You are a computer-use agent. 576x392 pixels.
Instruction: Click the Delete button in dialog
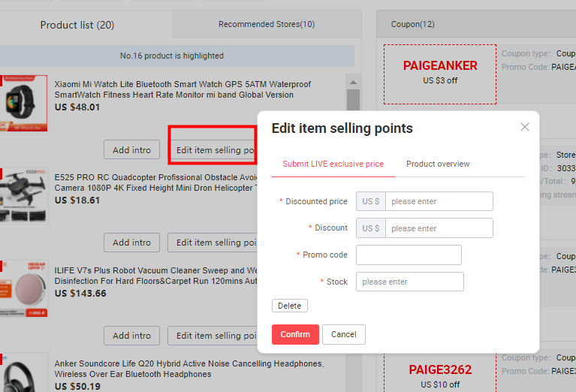click(x=289, y=306)
